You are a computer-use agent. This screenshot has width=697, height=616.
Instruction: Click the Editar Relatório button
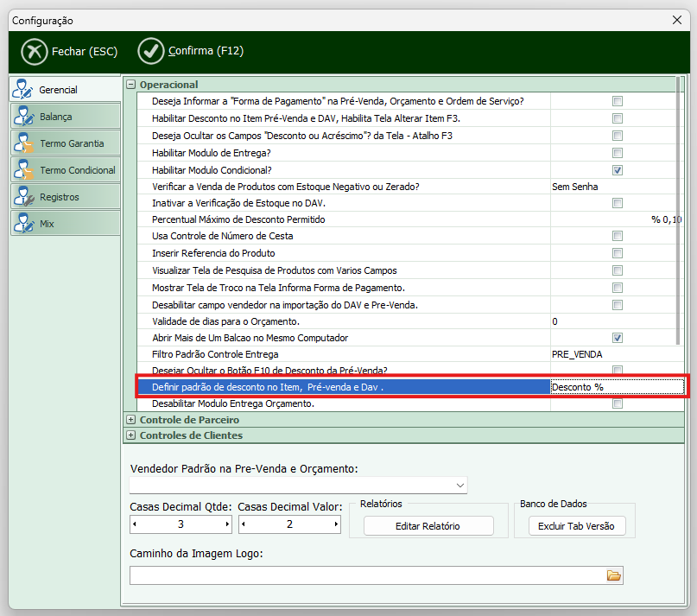(428, 526)
